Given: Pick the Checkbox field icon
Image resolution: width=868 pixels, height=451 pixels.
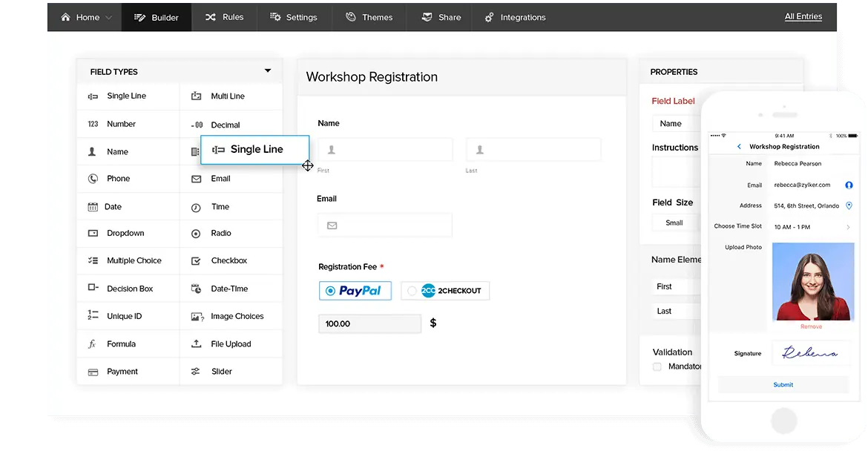Looking at the screenshot, I should (196, 261).
